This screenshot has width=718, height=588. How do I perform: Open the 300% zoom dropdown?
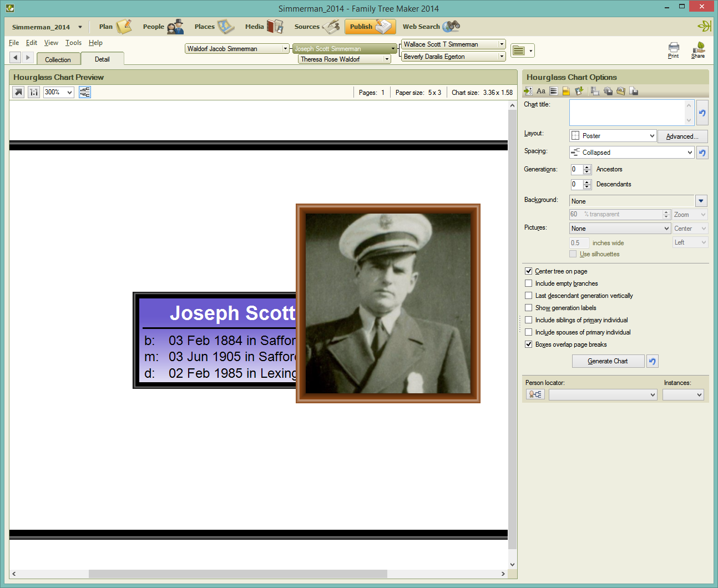pyautogui.click(x=70, y=92)
